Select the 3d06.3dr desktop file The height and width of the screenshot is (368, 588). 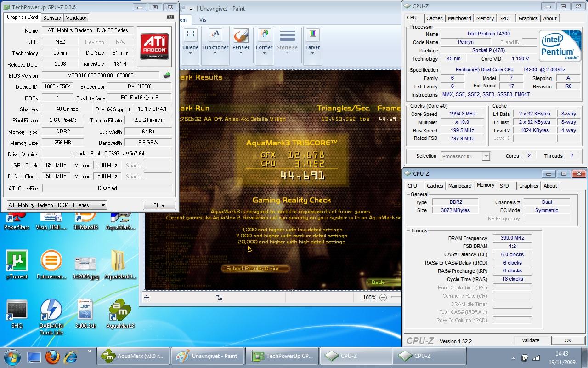tap(85, 314)
